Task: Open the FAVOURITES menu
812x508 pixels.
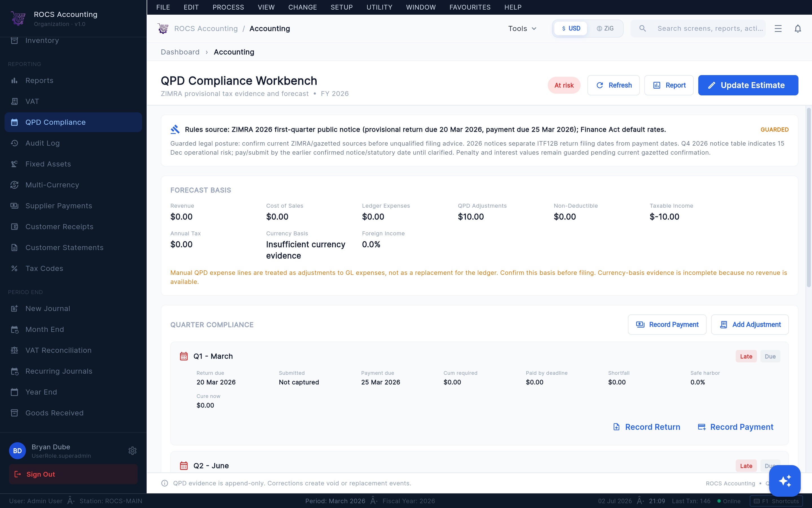Action: click(x=470, y=7)
